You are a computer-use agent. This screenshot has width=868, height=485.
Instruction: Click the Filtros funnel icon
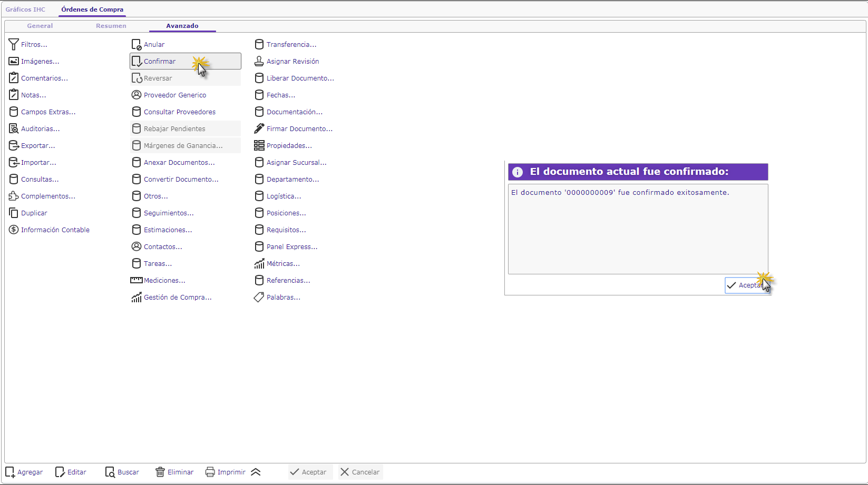pos(14,45)
